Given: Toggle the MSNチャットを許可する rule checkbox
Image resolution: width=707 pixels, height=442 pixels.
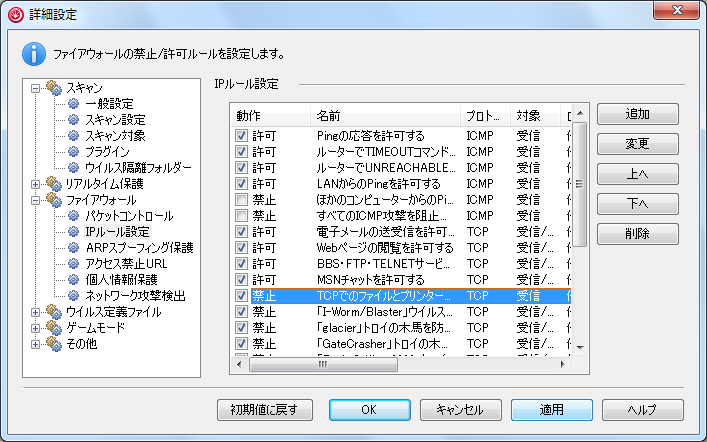Looking at the screenshot, I should click(x=241, y=279).
